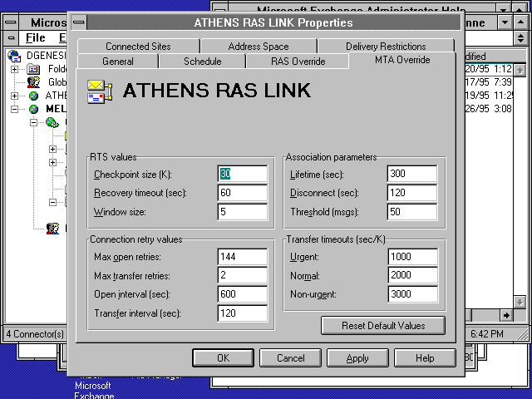Select the ATHENS site globe icon
532x399 pixels.
[33, 96]
